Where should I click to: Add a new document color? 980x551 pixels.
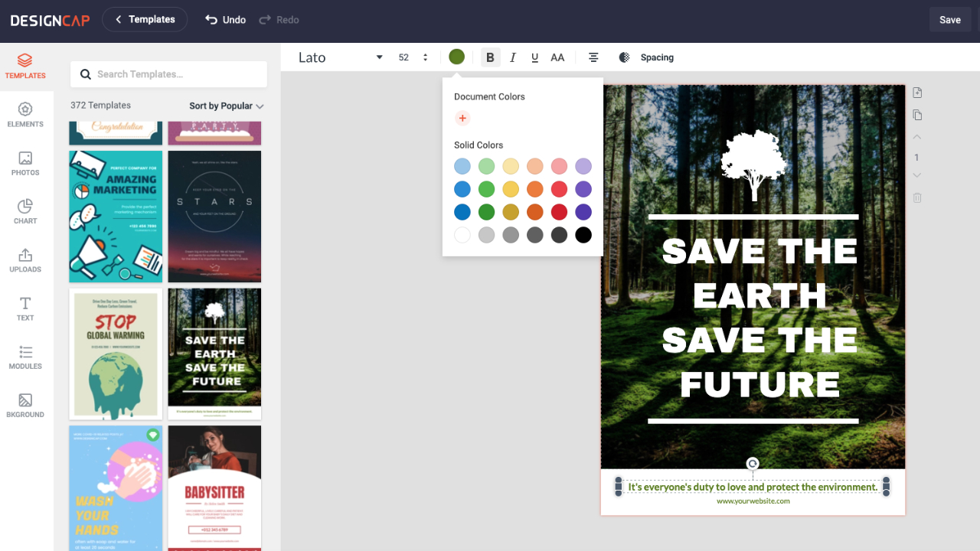(462, 118)
